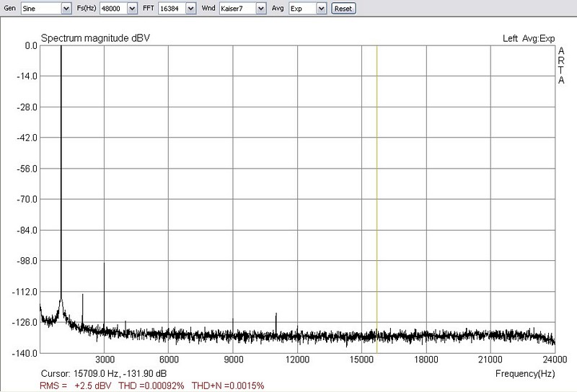Click the -112.0 magnitude axis label
The width and height of the screenshot is (577, 392).
(25, 292)
